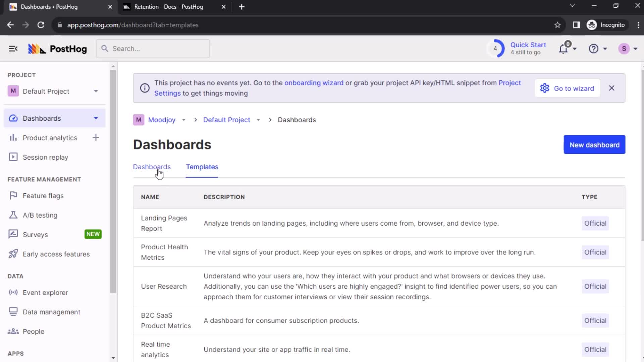The image size is (644, 362).
Task: Expand the Dashboards sidebar section
Action: pos(96,118)
